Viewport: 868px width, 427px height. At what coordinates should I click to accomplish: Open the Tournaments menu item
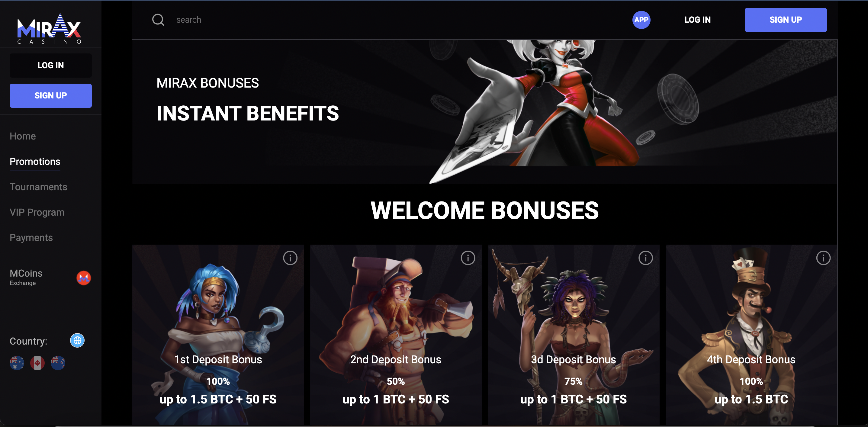point(38,187)
